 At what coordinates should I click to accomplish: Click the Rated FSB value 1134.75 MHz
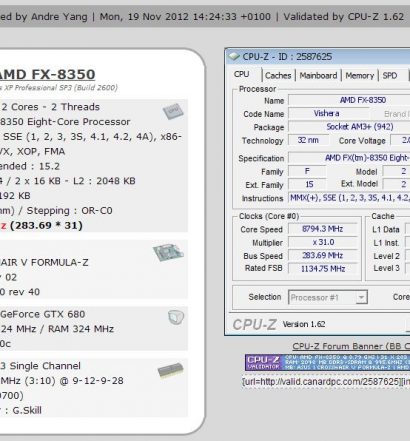pos(323,269)
